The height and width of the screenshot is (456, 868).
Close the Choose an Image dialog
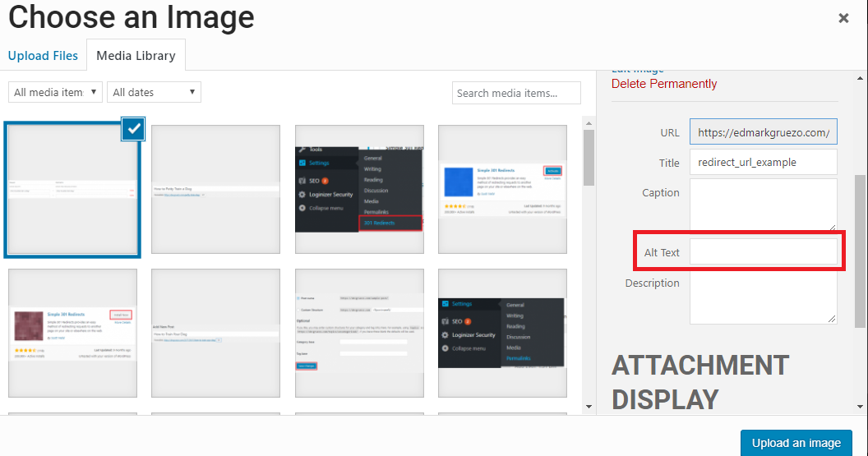(x=843, y=18)
